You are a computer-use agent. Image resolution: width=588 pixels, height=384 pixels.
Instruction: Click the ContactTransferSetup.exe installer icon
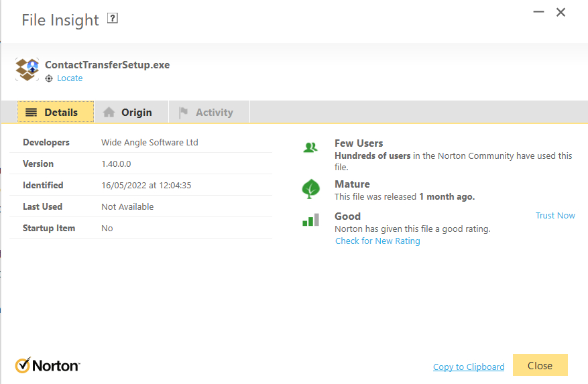coord(27,70)
